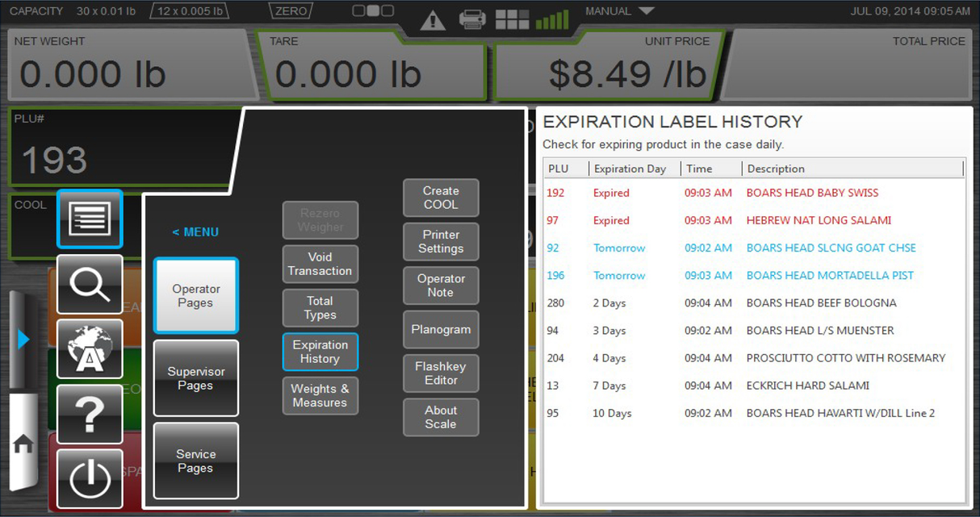Image resolution: width=980 pixels, height=517 pixels.
Task: Click the signal strength bars icon
Action: click(552, 18)
